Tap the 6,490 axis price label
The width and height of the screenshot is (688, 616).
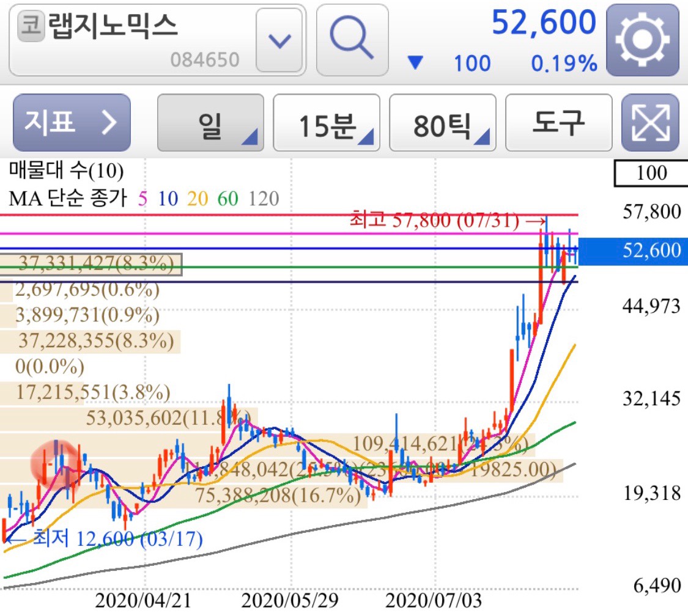coord(657,585)
